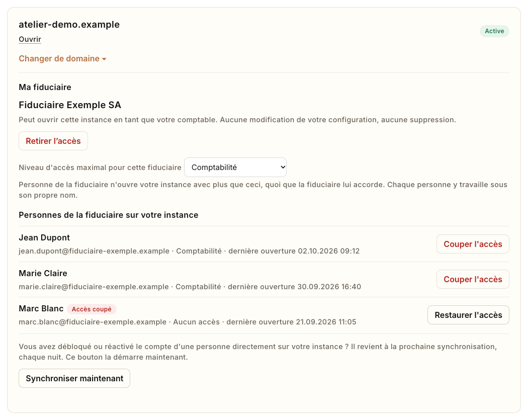Click the Accès coupé badge
Viewport: 528px width, 420px height.
[92, 309]
